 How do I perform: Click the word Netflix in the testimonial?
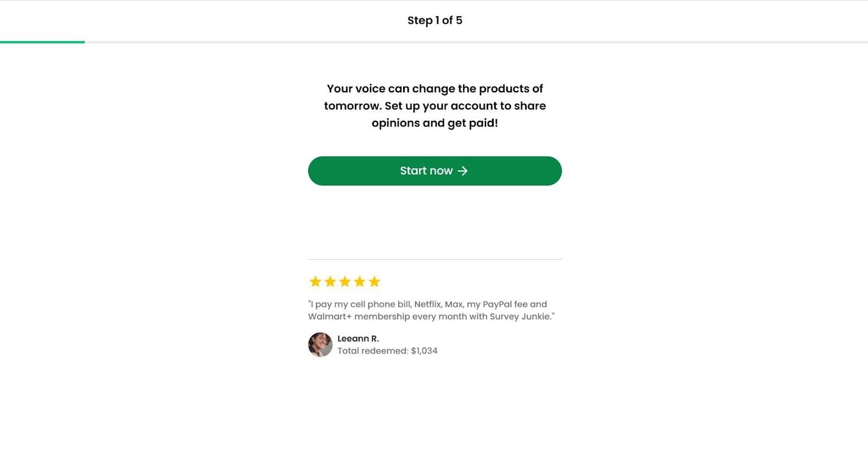(427, 305)
